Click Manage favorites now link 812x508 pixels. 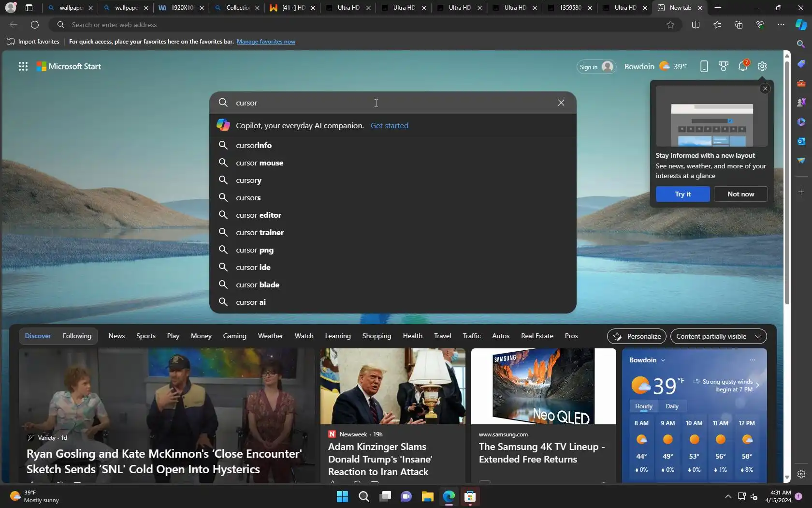266,42
